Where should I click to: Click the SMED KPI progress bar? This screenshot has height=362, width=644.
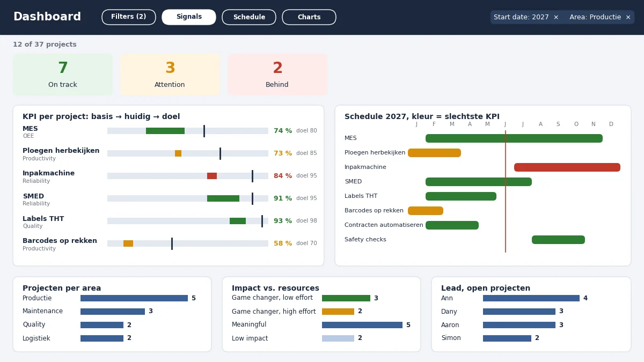188,198
